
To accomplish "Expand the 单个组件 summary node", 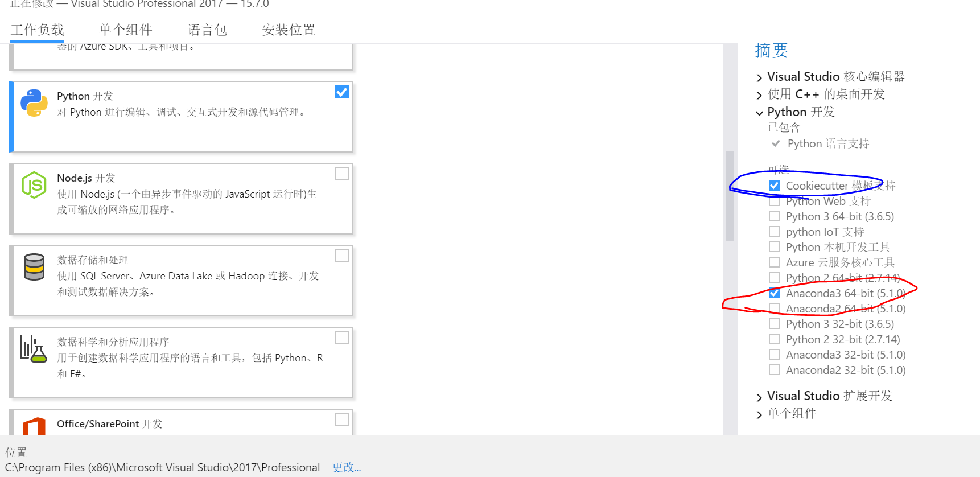I will (x=759, y=414).
